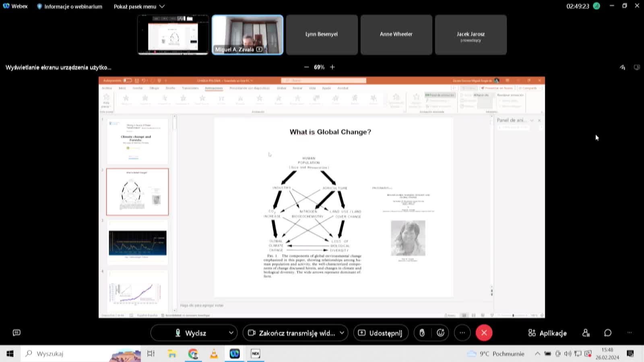The height and width of the screenshot is (362, 644).
Task: Open more options ellipsis in control bar
Action: [462, 333]
